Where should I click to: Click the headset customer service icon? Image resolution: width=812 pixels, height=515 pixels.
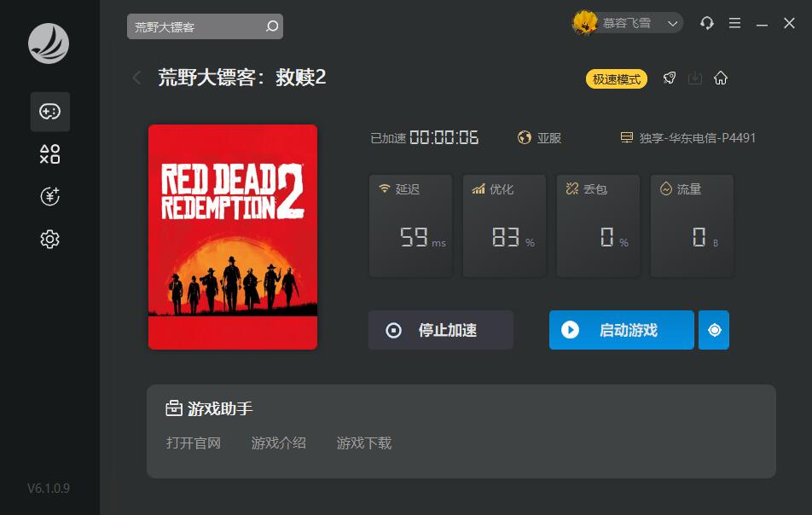[x=706, y=23]
